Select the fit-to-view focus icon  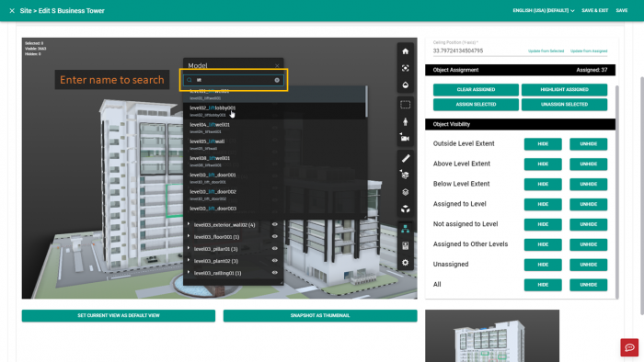[405, 68]
